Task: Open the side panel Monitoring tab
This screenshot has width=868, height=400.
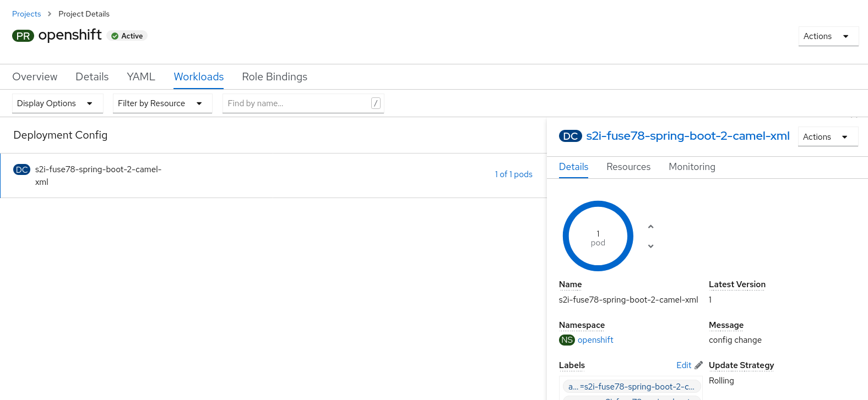Action: [x=692, y=167]
